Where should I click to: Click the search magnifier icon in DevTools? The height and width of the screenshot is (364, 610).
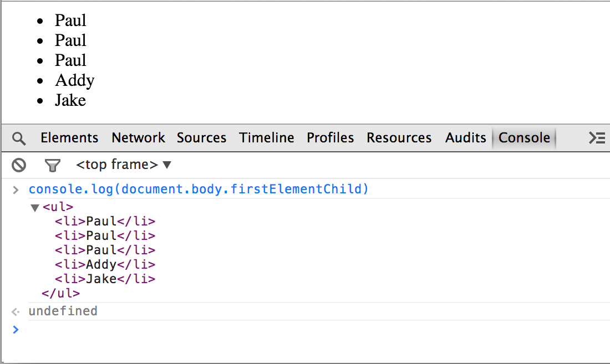point(19,138)
